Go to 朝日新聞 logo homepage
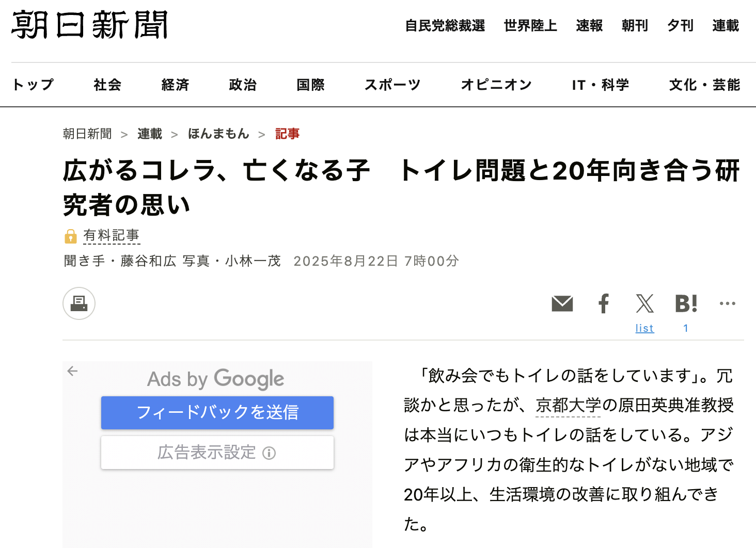 [x=90, y=25]
